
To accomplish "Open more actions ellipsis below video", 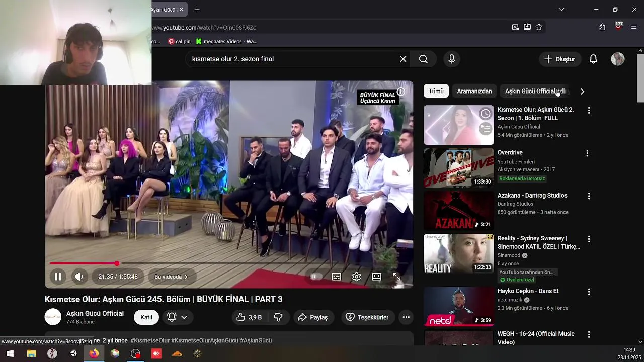I will point(406,317).
